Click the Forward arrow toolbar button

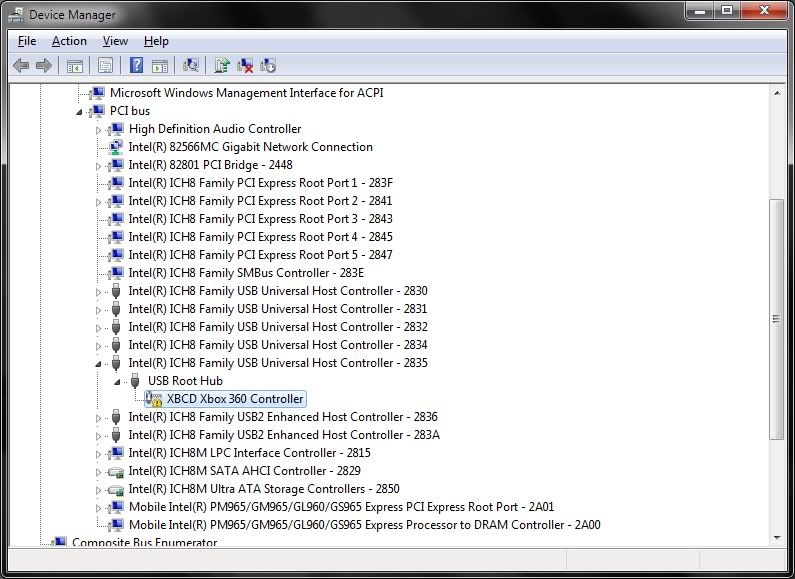[43, 66]
